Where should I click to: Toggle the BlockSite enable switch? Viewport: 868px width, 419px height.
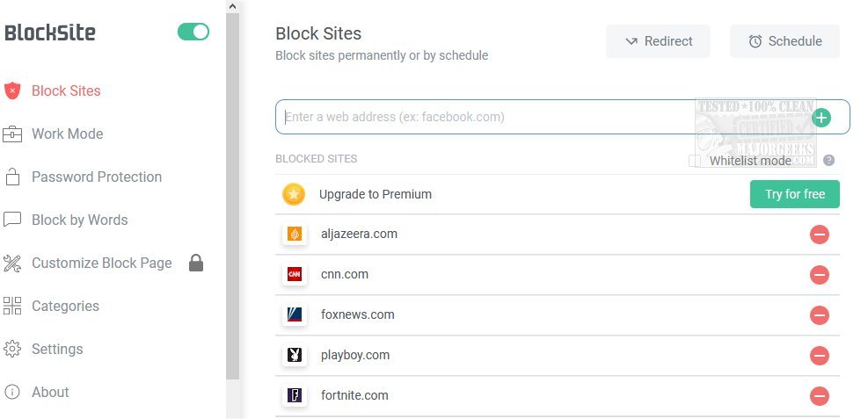pos(193,33)
